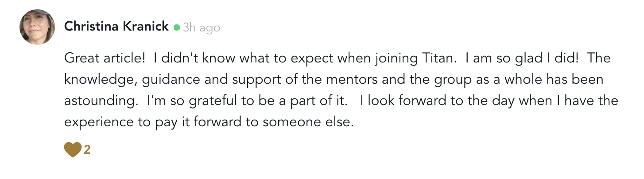Click the "3h ago" comment timestamp
The height and width of the screenshot is (179, 644).
point(202,28)
